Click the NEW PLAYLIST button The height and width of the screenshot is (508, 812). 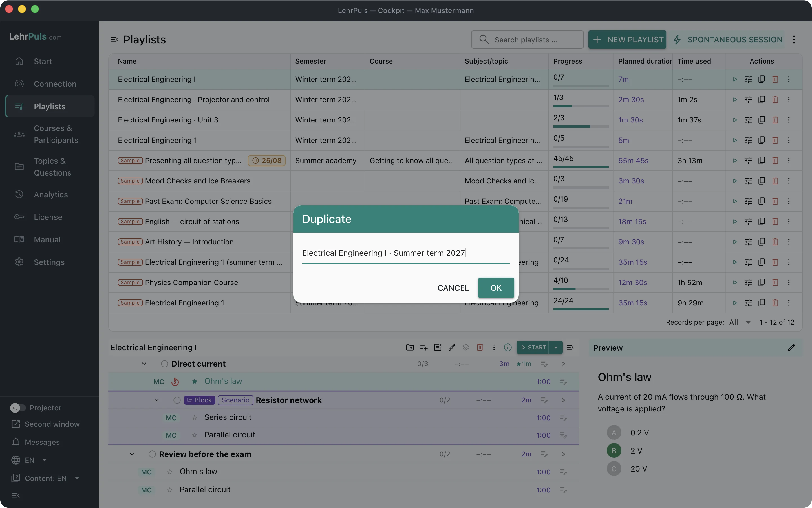point(627,40)
